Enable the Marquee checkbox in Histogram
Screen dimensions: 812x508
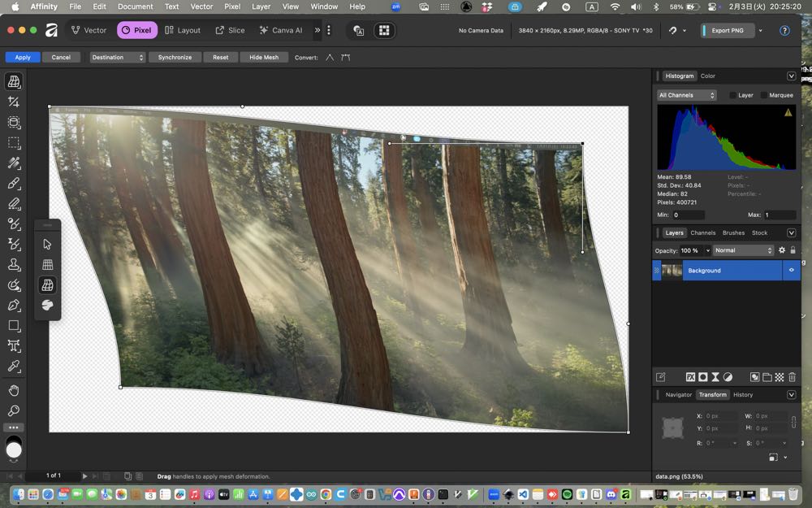click(x=763, y=95)
